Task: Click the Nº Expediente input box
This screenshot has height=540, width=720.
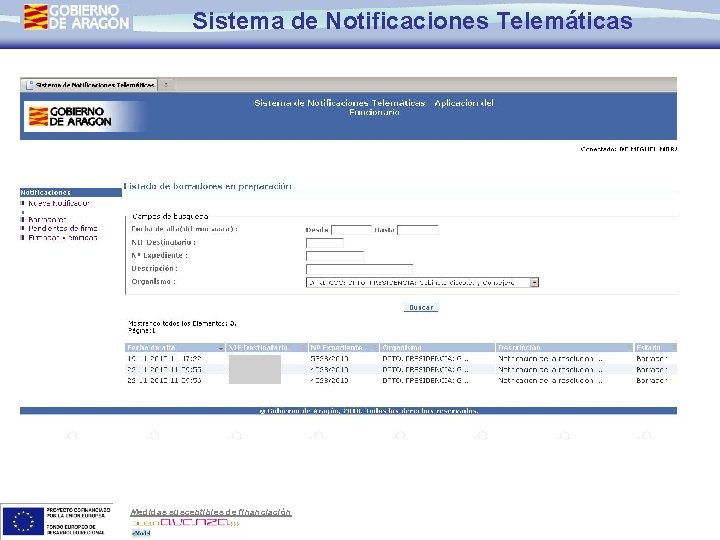Action: [x=335, y=256]
